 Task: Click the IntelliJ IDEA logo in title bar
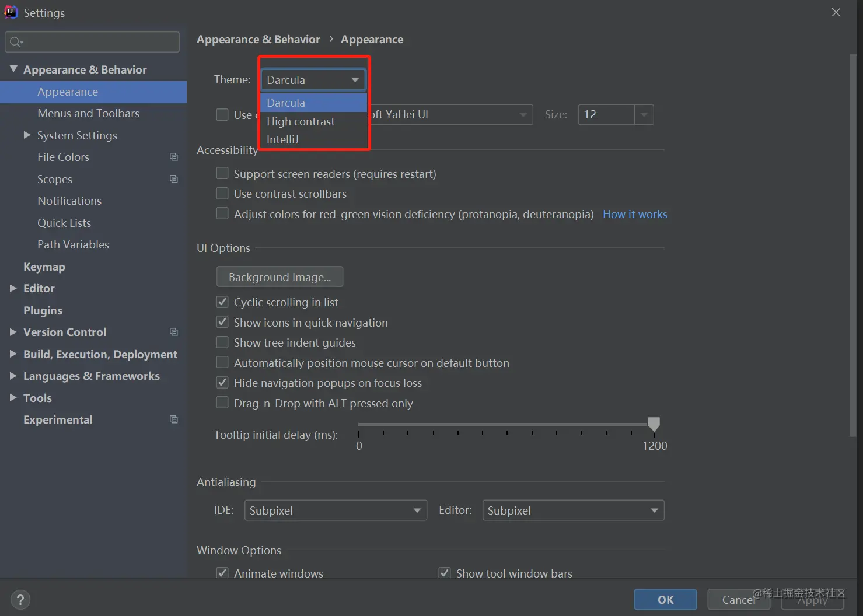coord(11,12)
